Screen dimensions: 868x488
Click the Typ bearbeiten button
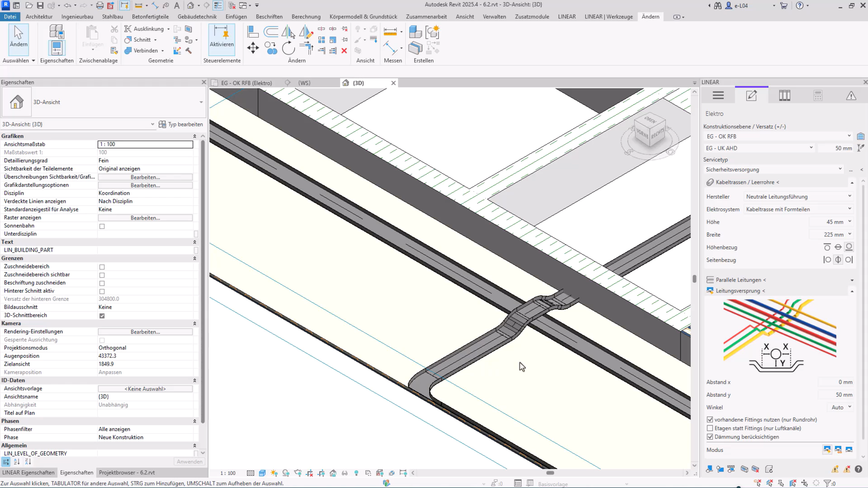(x=181, y=124)
